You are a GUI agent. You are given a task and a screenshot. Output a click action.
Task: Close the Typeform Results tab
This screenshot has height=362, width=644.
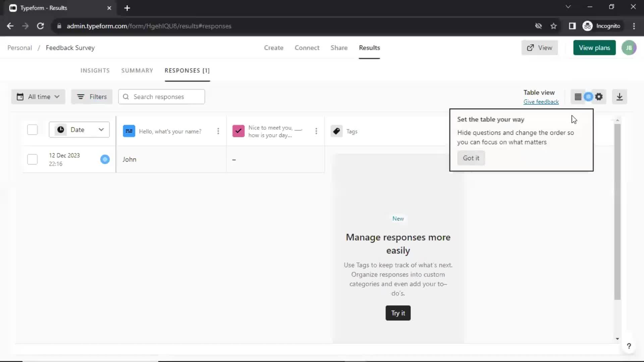coord(109,8)
